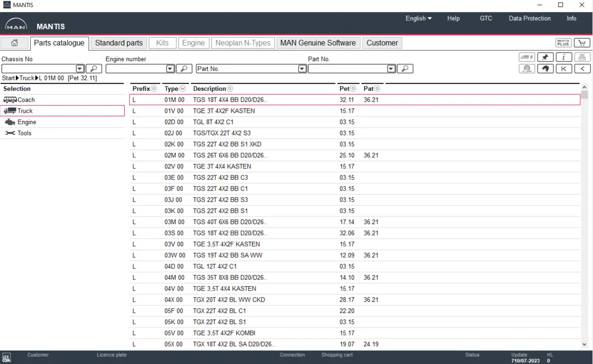Screen dimensions: 593x364
Task: Click the MANTIS PLUS icon button
Action: click(x=563, y=43)
